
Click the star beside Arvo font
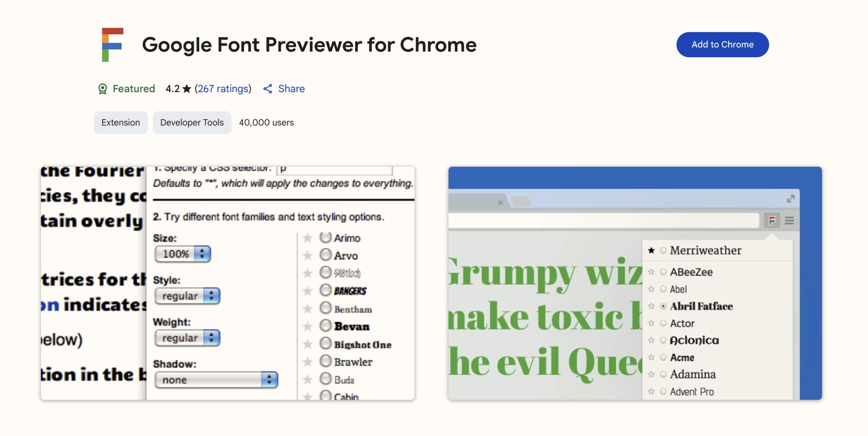308,255
